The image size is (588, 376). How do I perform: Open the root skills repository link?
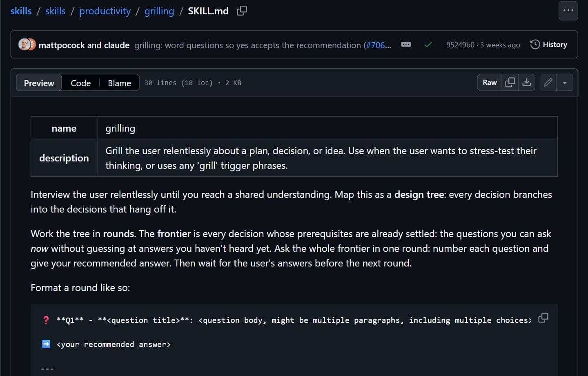tap(21, 11)
